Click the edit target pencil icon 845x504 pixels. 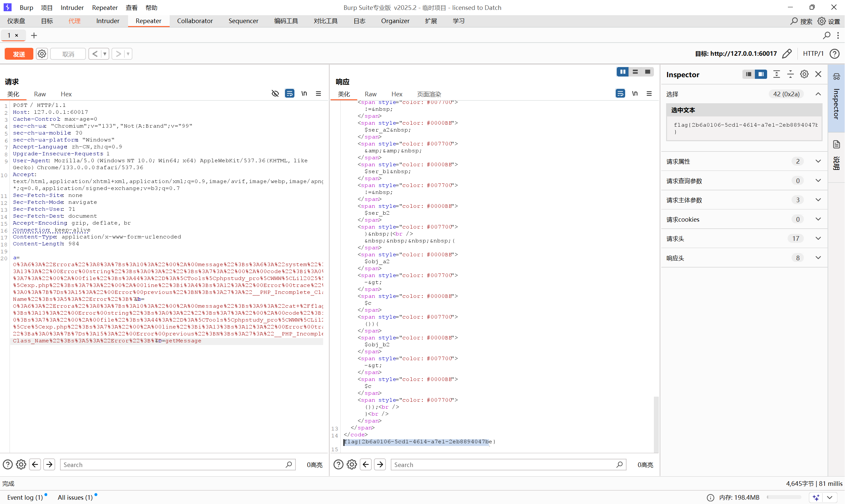(x=787, y=54)
